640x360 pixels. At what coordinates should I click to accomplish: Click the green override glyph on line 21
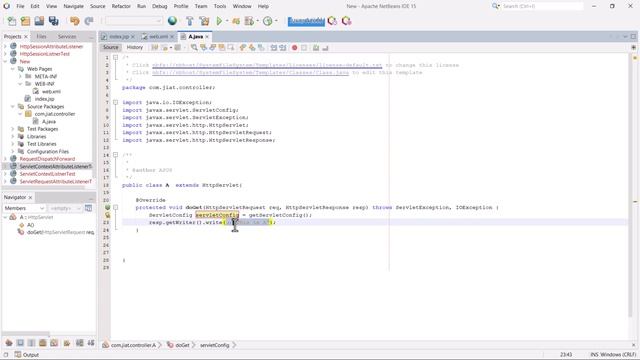click(x=108, y=207)
